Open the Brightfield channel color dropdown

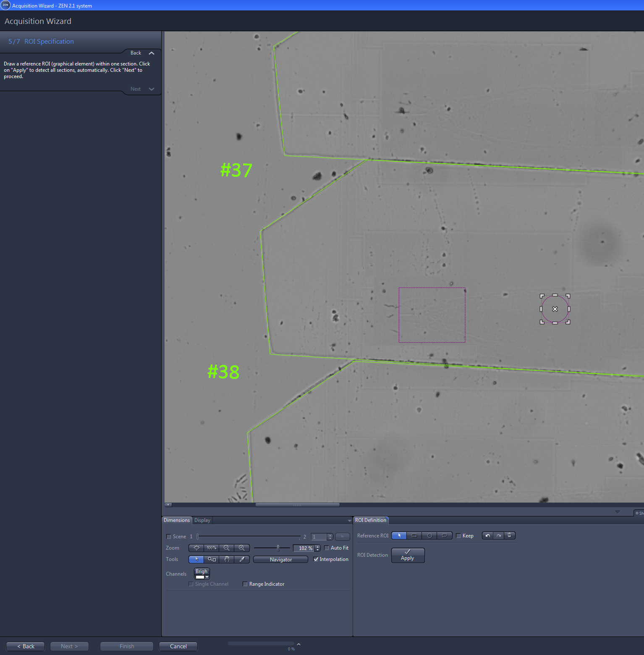pos(207,577)
